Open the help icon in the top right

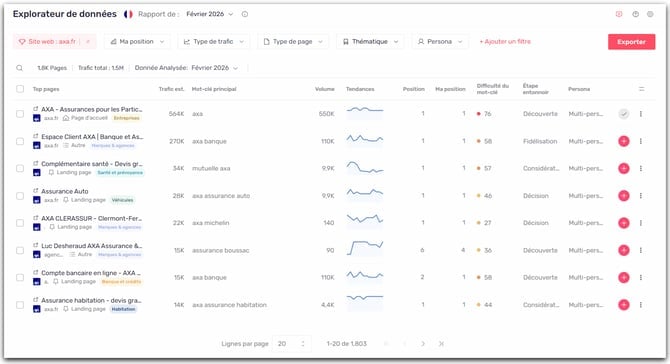point(636,14)
